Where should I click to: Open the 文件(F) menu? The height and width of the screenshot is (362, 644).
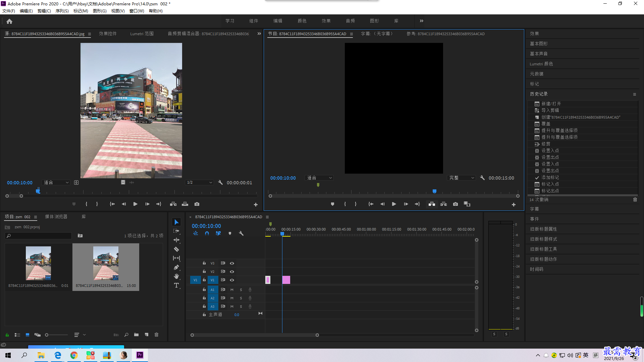pyautogui.click(x=8, y=11)
